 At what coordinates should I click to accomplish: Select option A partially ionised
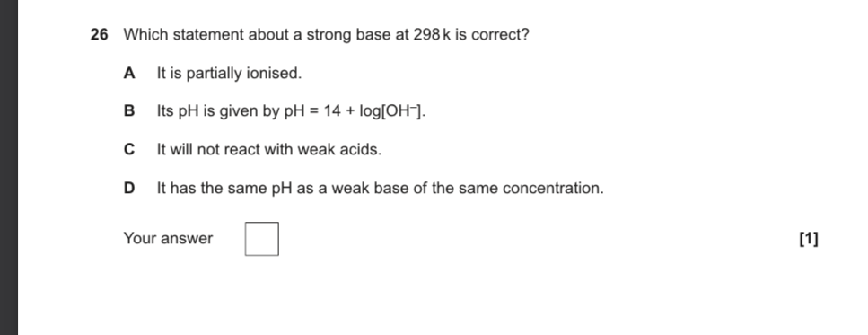pyautogui.click(x=229, y=73)
